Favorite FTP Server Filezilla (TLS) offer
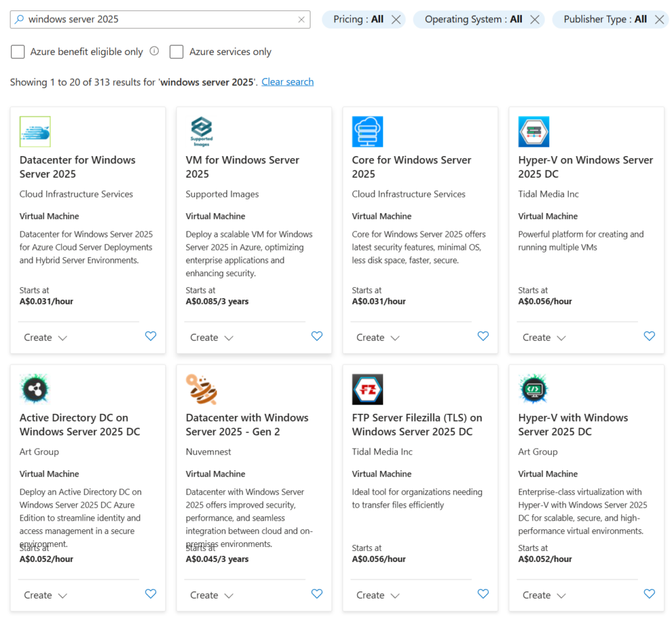Screen dimensions: 672x621 (x=483, y=594)
